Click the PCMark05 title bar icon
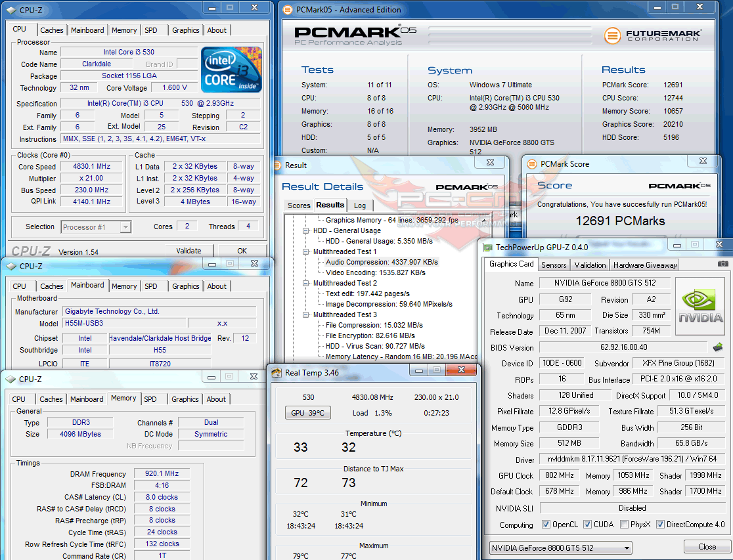Screen dimensions: 733x560 pos(288,9)
